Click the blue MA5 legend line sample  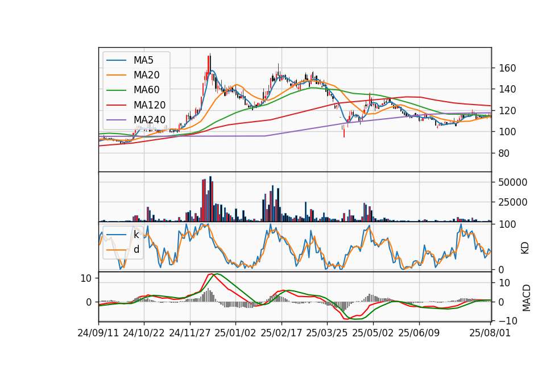tap(116, 60)
